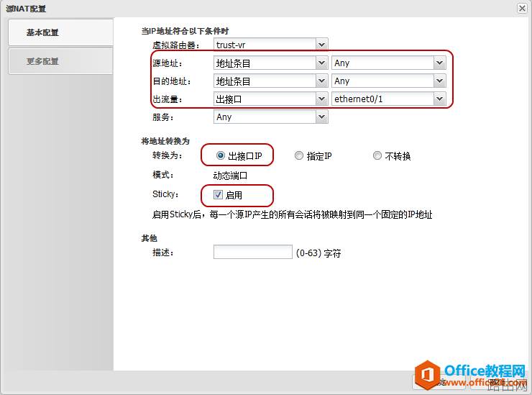The height and width of the screenshot is (395, 532).
Task: Click the Sticky explanation sentence
Action: (x=292, y=214)
